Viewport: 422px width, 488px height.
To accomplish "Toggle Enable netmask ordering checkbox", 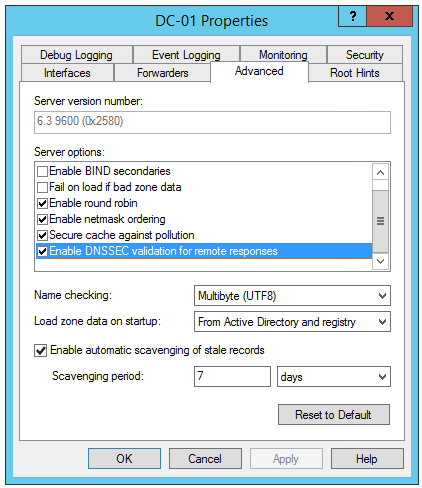I will coord(42,219).
